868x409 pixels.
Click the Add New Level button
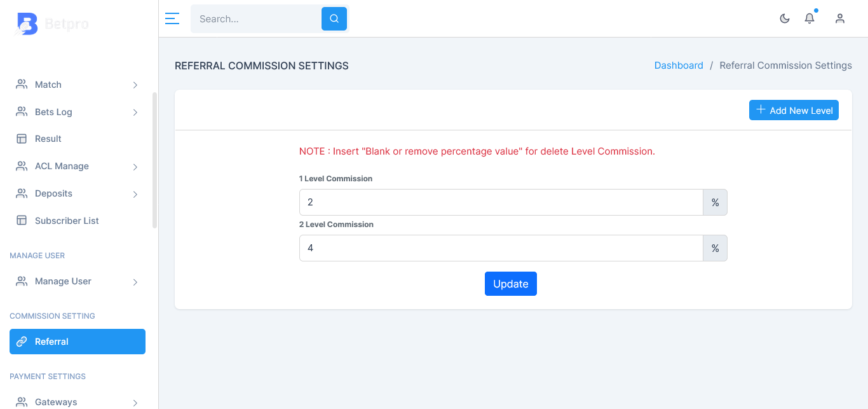coord(794,110)
